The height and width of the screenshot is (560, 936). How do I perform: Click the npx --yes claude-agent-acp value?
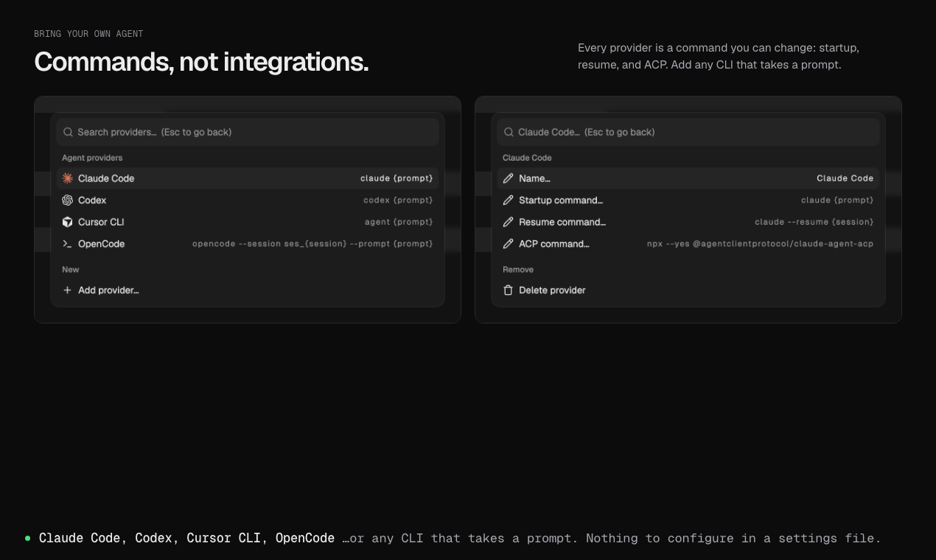click(761, 244)
